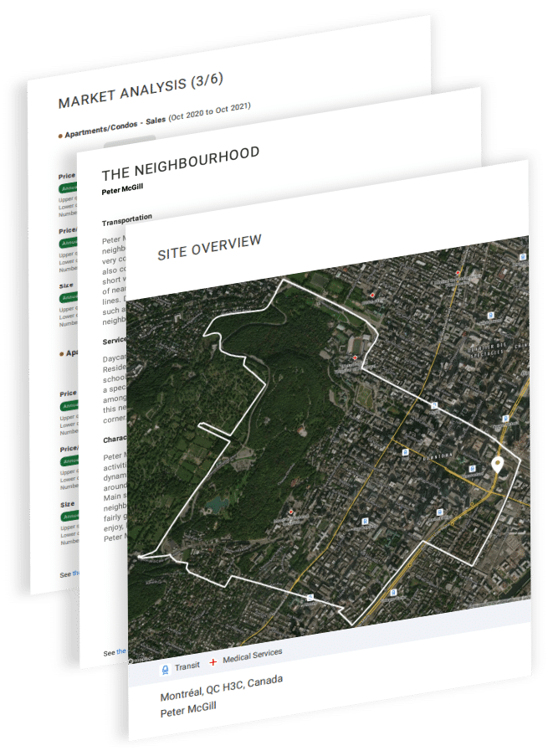Click the white location pin on the map
The image size is (548, 756).
click(497, 465)
